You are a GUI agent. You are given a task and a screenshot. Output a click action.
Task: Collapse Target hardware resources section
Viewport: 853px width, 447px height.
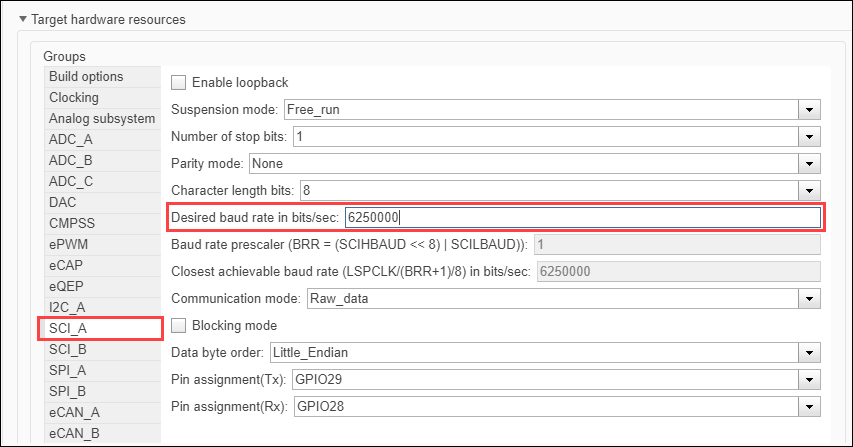coord(23,19)
